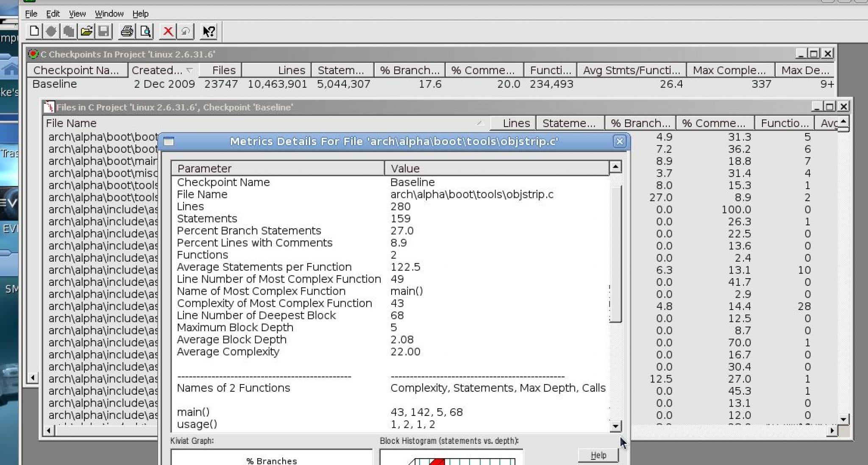
Task: Click the Print toolbar icon
Action: click(127, 31)
